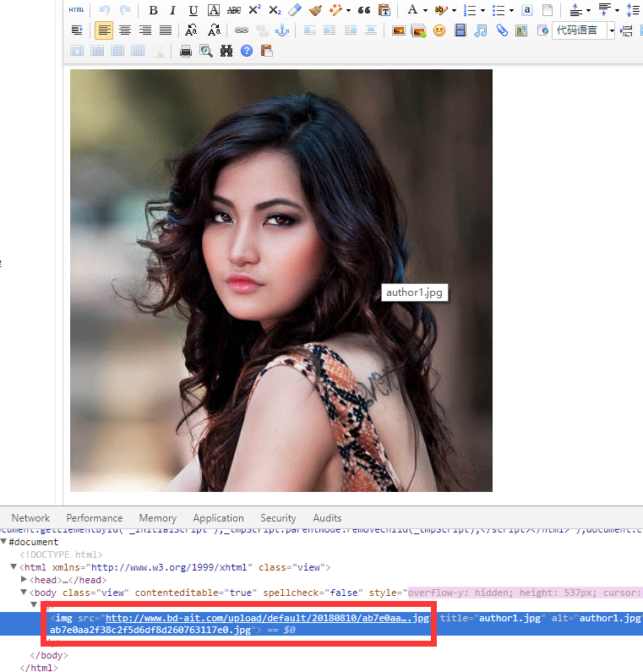Click the smiley emoticon icon

[x=439, y=30]
